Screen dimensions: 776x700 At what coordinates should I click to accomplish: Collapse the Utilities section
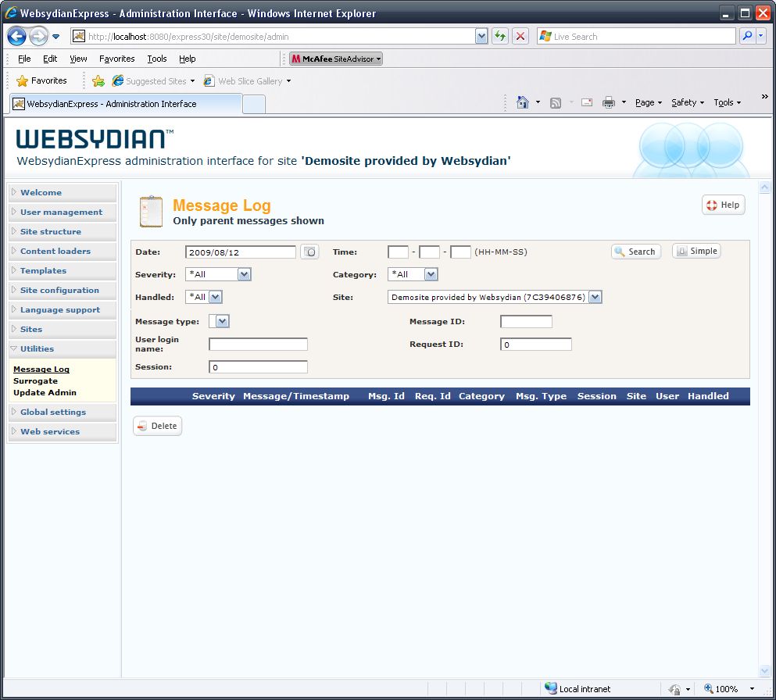pos(63,348)
